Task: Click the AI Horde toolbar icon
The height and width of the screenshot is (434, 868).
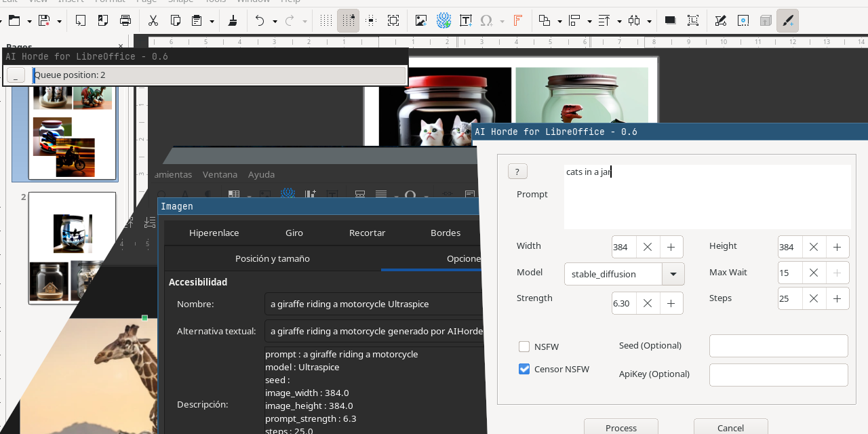Action: 443,20
